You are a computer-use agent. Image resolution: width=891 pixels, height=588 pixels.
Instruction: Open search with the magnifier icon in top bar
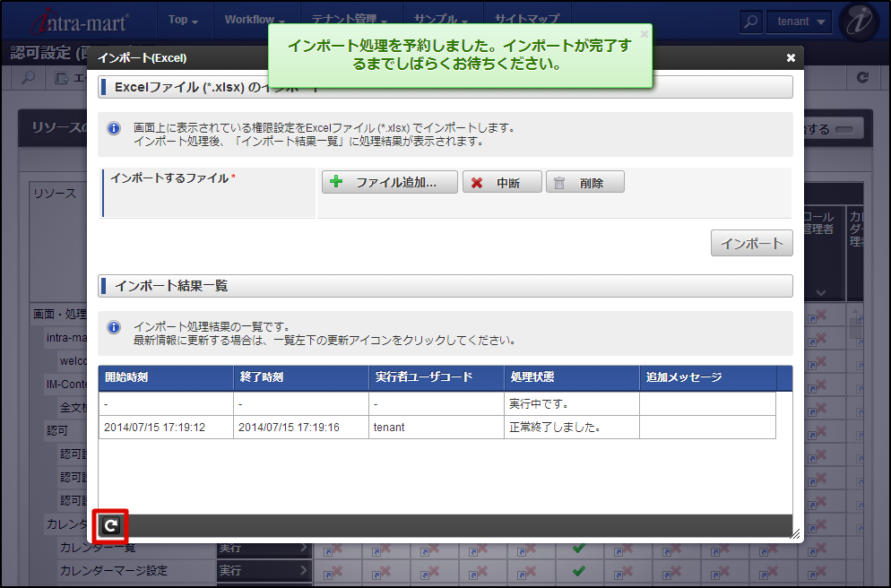tap(750, 21)
